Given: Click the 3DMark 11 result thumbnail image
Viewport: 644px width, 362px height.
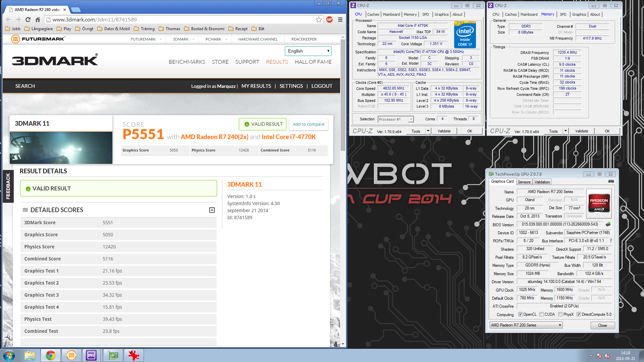Looking at the screenshot, I should (x=61, y=148).
